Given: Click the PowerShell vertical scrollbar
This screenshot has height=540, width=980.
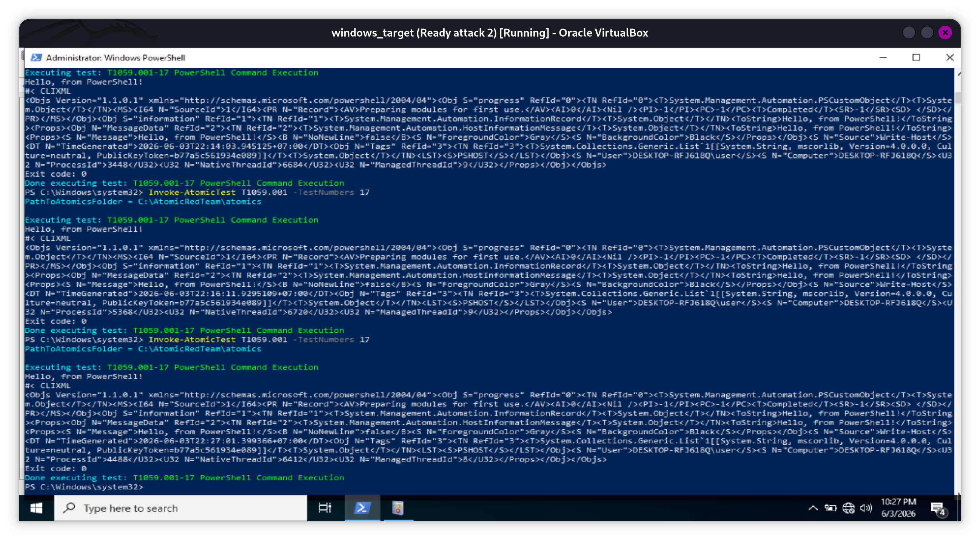Looking at the screenshot, I should point(958,282).
